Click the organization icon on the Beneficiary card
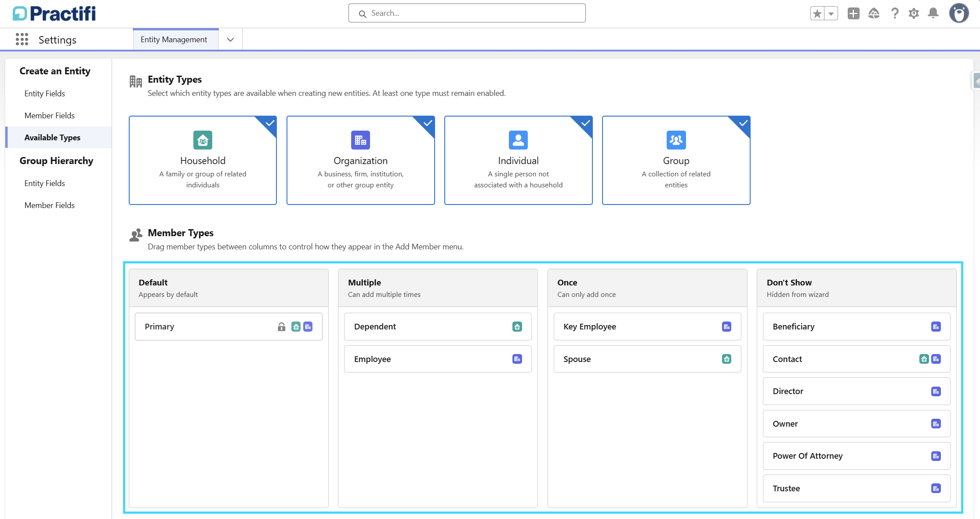The height and width of the screenshot is (519, 980). coord(936,327)
